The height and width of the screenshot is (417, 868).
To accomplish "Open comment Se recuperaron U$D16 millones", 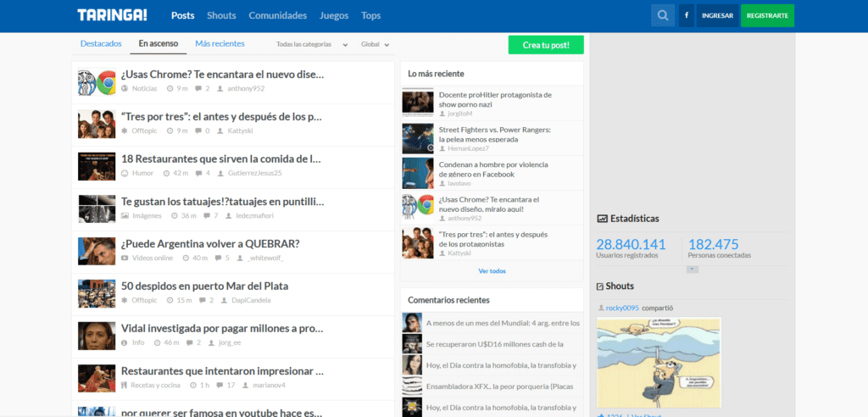I will 495,344.
